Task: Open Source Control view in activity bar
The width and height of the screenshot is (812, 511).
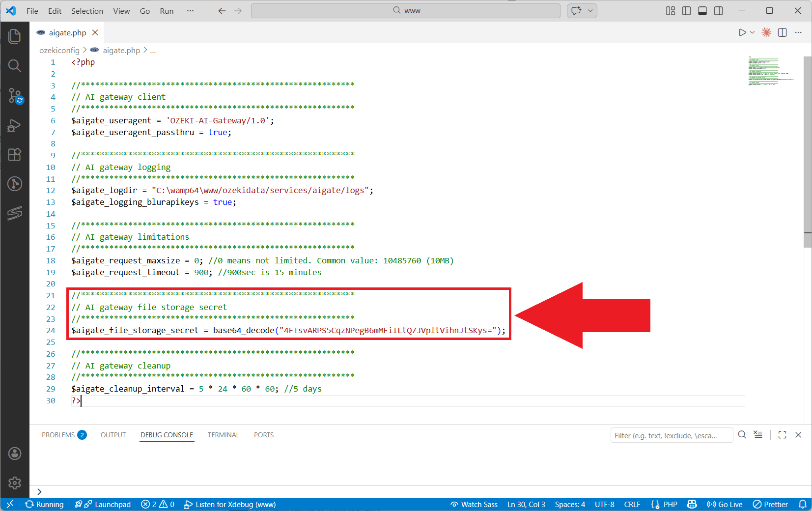Action: [x=15, y=96]
